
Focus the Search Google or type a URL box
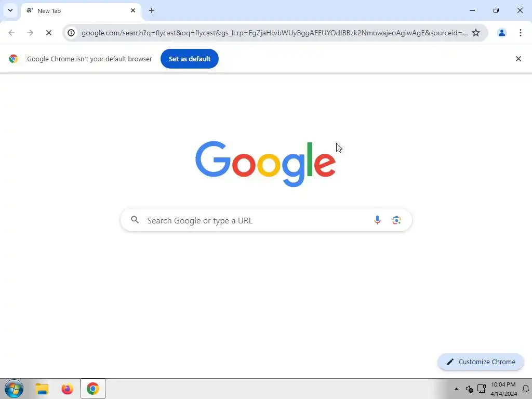266,220
